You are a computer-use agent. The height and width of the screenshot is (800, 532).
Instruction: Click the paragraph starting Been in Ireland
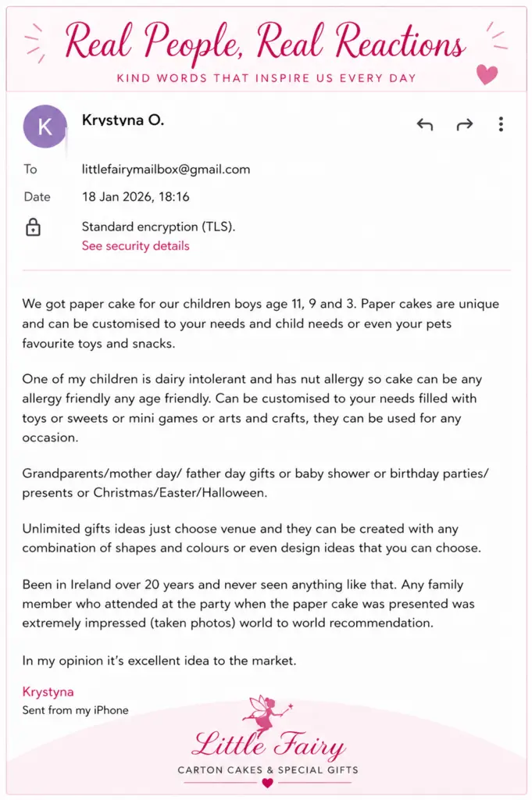[248, 604]
